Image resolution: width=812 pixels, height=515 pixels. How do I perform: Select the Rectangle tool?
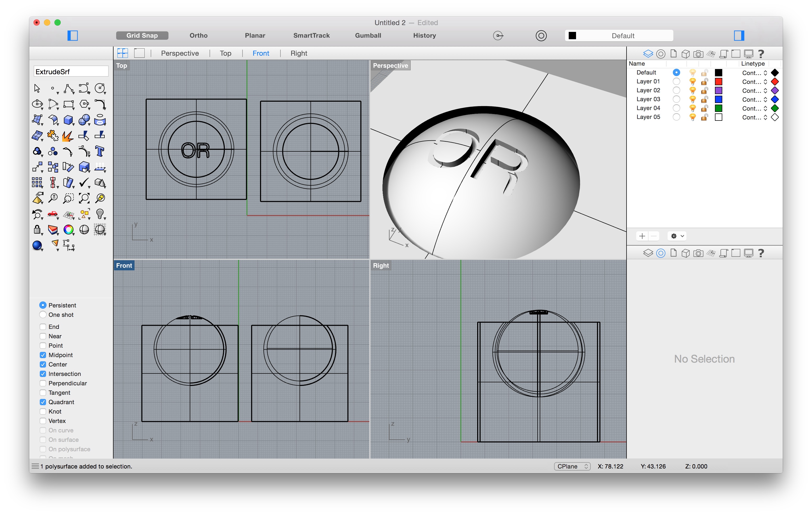pyautogui.click(x=69, y=104)
